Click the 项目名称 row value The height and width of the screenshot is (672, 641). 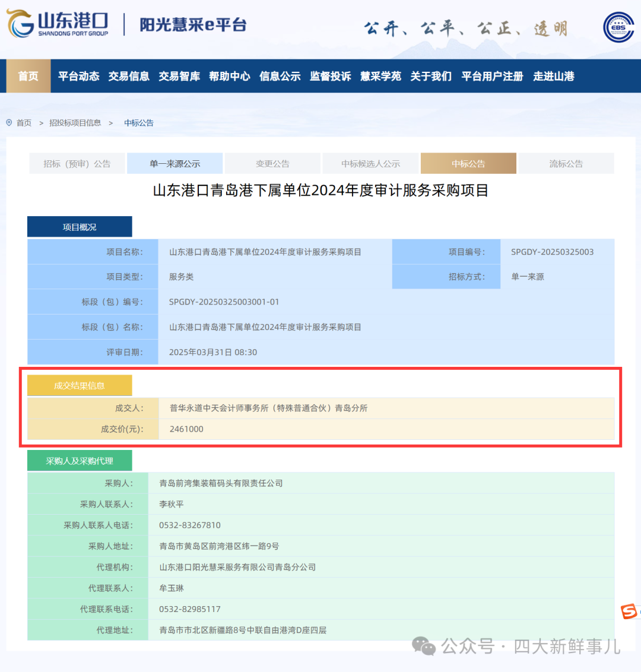[265, 252]
